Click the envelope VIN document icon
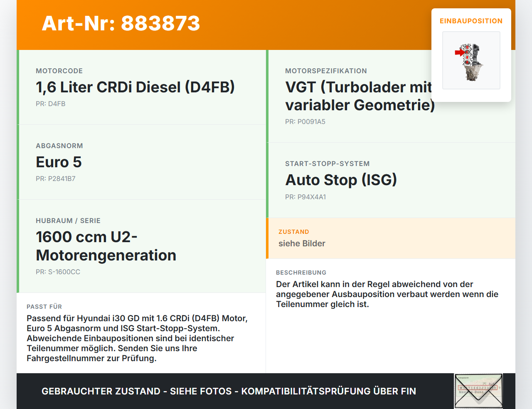The height and width of the screenshot is (409, 532). click(x=478, y=391)
